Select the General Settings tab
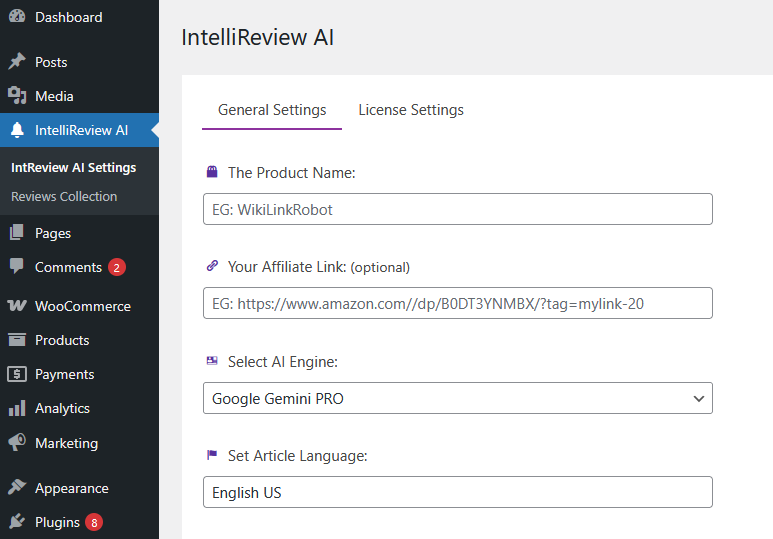The image size is (773, 539). 272,110
